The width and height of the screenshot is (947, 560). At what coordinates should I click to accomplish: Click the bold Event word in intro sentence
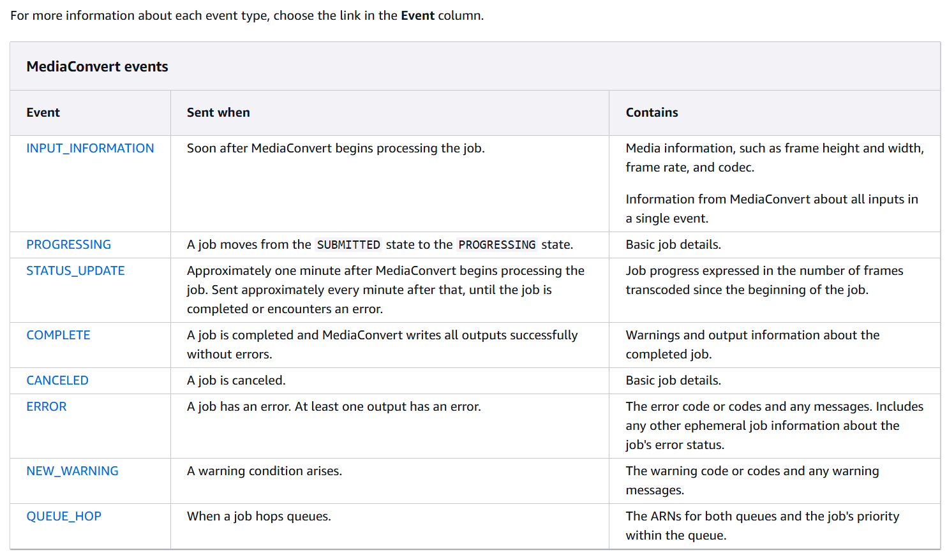point(417,15)
